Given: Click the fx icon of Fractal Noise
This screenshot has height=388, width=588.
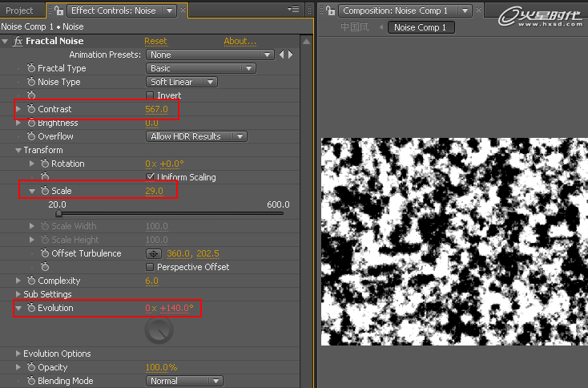Looking at the screenshot, I should 18,41.
